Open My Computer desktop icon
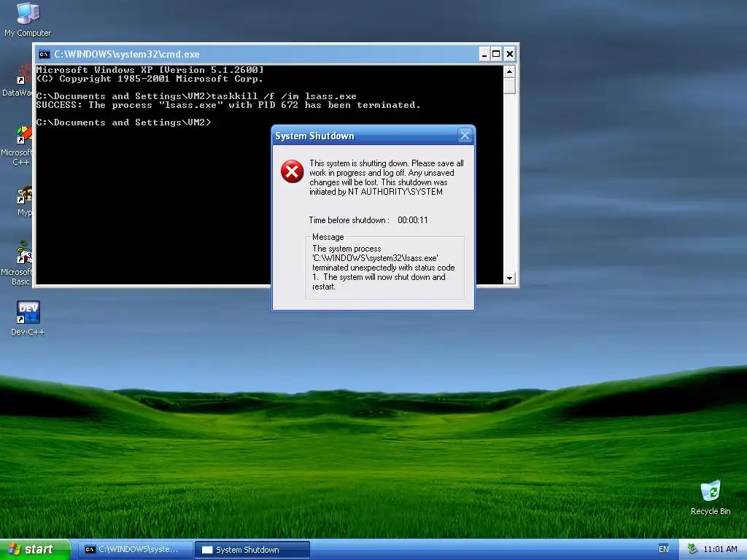This screenshot has width=747, height=560. point(28,19)
